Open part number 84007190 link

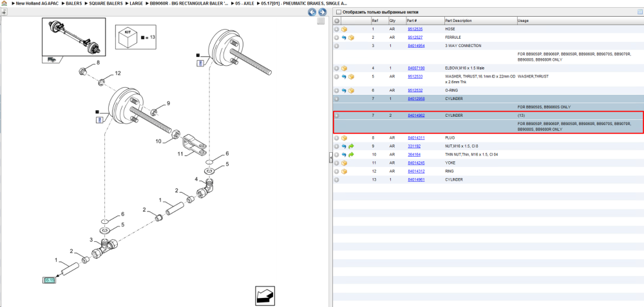(416, 68)
